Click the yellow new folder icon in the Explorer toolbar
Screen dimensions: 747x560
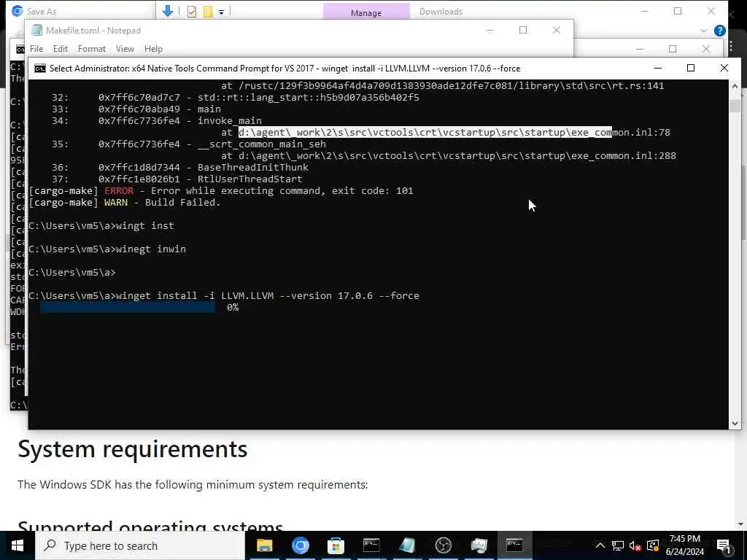(x=208, y=12)
